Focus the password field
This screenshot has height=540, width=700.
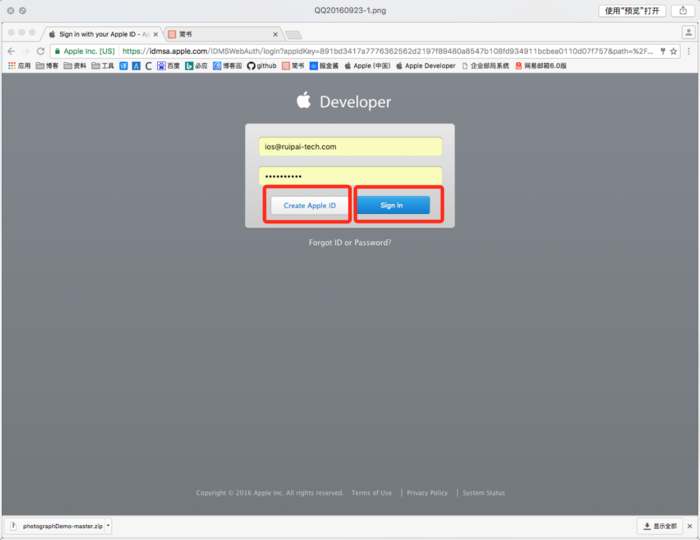(x=350, y=176)
